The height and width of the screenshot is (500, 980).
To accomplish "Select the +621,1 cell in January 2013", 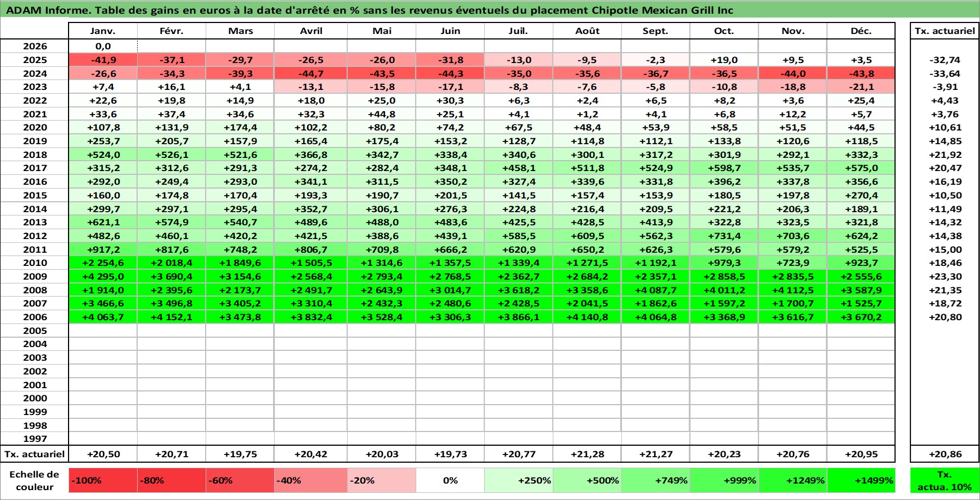I will click(x=103, y=223).
